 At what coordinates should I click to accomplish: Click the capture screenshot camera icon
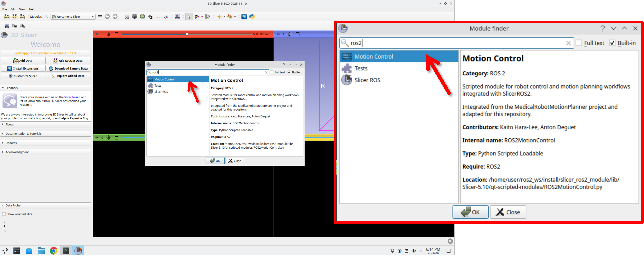pos(7,26)
